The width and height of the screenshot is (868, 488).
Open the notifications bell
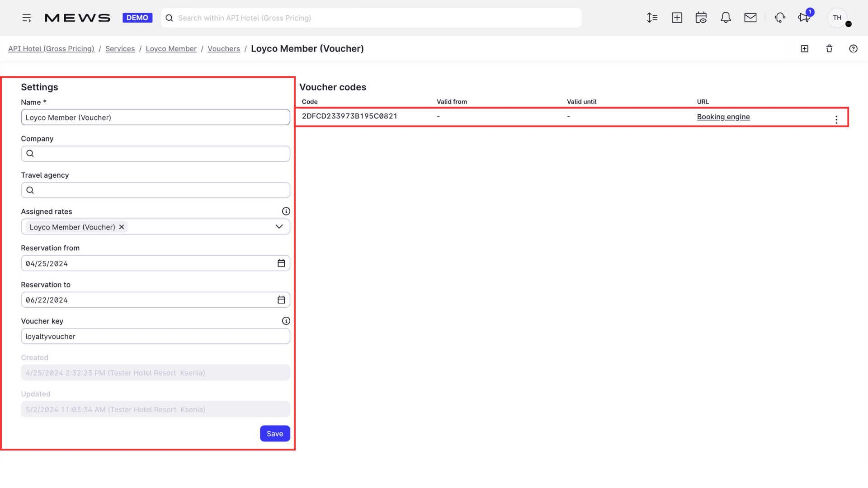(x=726, y=18)
